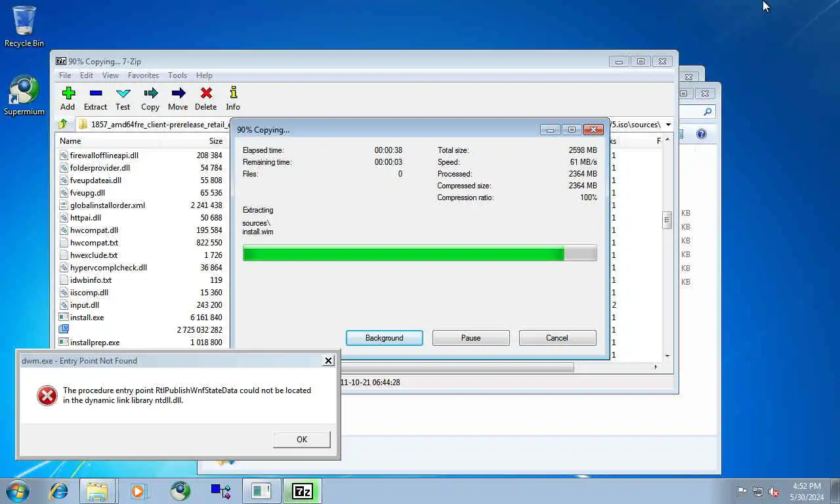Click the red error icon in dwm.exe dialog
This screenshot has width=840, height=504.
click(47, 395)
